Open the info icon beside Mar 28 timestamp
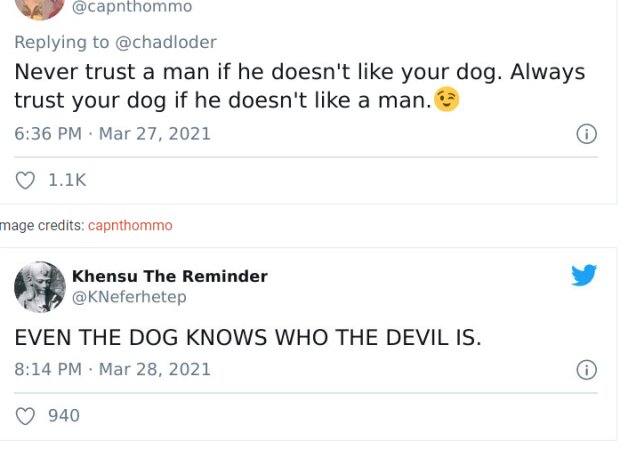 coord(587,370)
